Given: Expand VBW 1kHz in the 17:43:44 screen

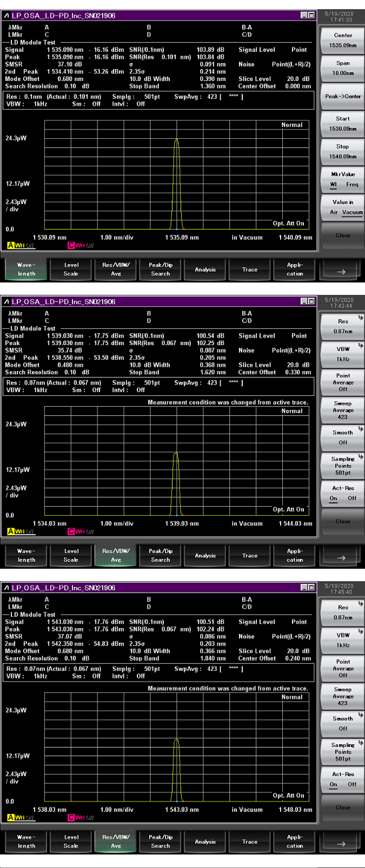Looking at the screenshot, I should pos(343,354).
